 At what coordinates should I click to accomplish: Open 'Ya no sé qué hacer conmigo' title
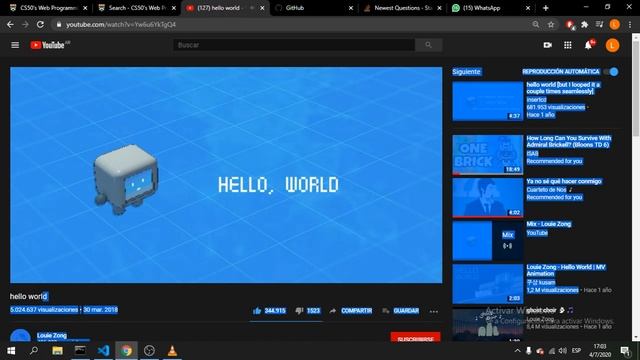click(564, 181)
